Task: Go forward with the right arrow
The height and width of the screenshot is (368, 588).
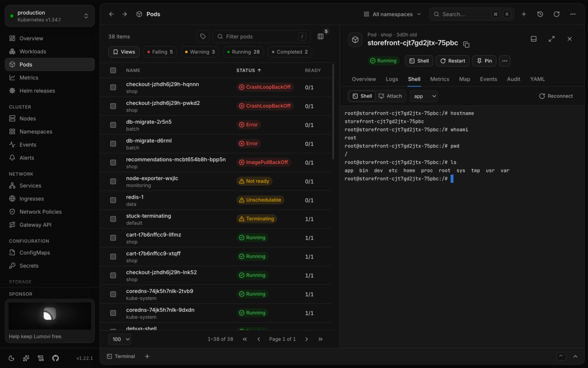Action: pyautogui.click(x=125, y=14)
